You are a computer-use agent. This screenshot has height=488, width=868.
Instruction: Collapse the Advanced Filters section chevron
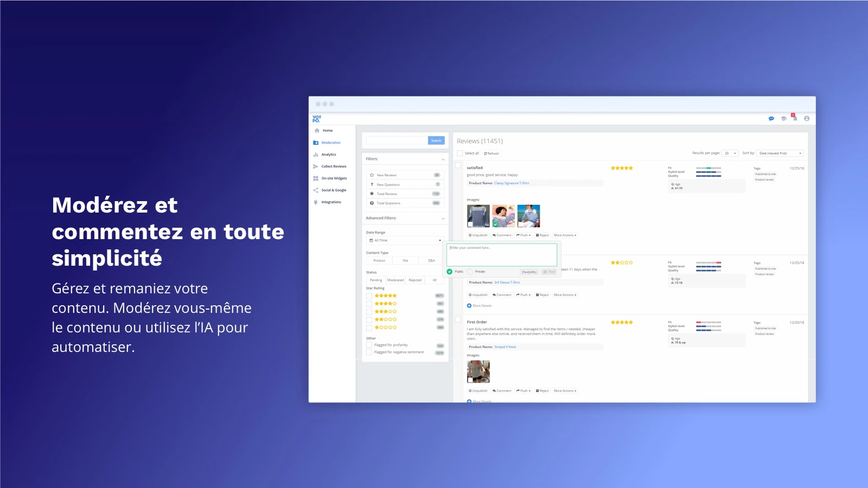click(443, 219)
